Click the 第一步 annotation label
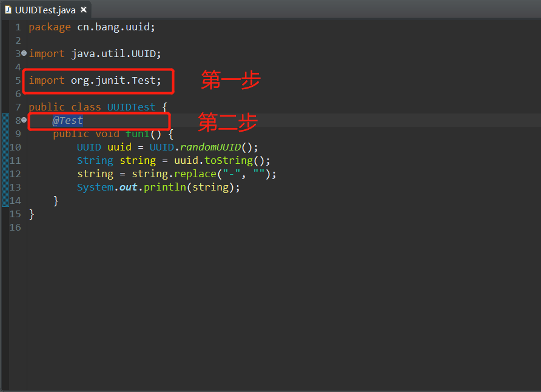The height and width of the screenshot is (392, 541). click(x=229, y=80)
